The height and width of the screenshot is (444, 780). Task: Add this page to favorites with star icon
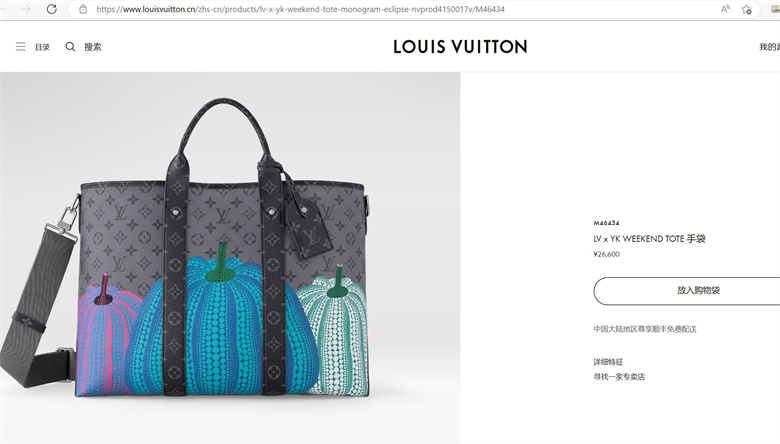click(x=747, y=9)
